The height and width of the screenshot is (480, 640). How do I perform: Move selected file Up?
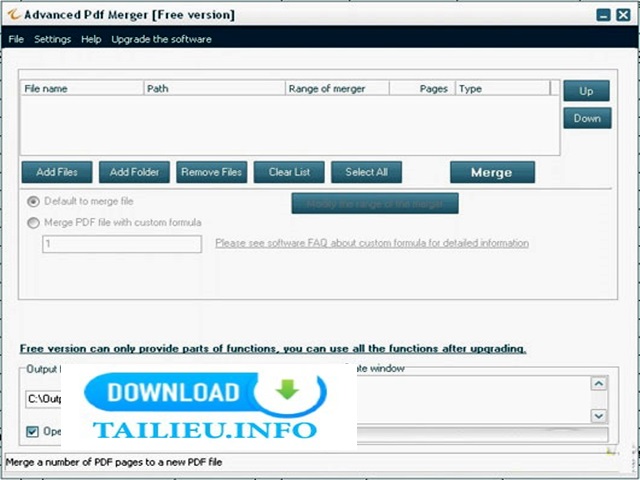pos(586,91)
